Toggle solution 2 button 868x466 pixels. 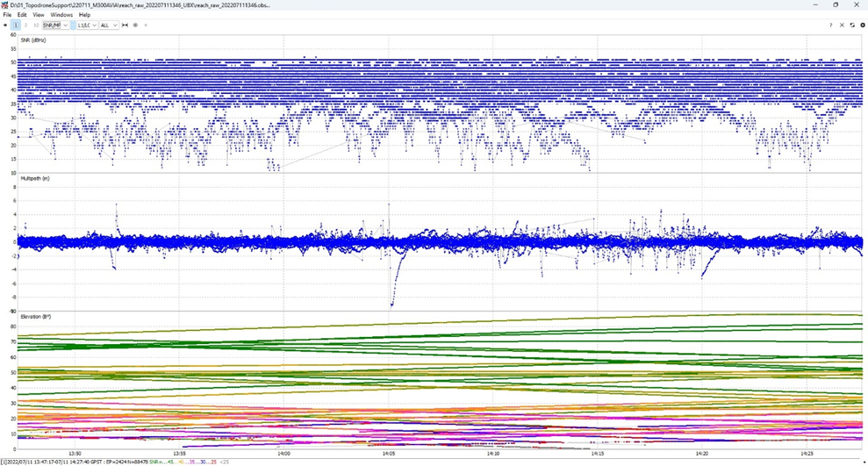tap(25, 25)
